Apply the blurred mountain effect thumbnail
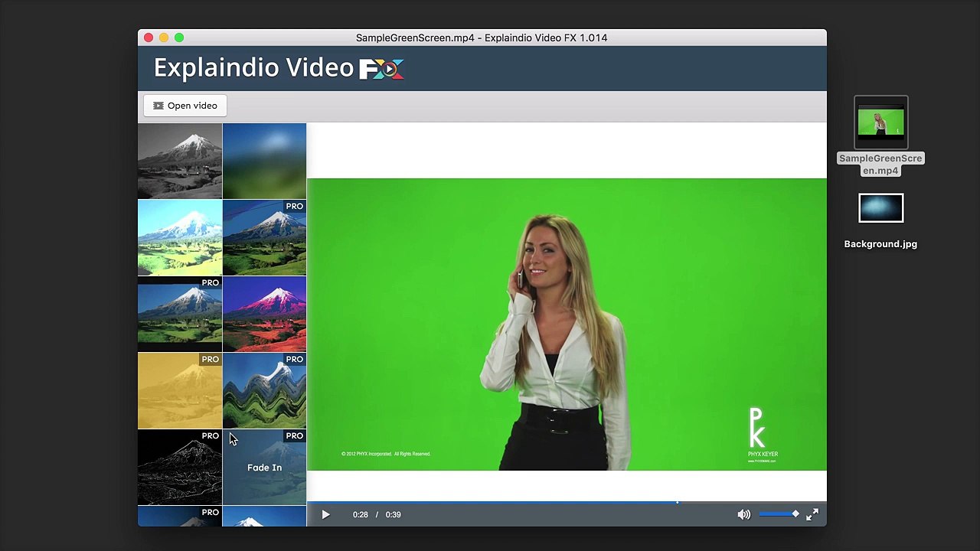The height and width of the screenshot is (551, 980). click(264, 161)
